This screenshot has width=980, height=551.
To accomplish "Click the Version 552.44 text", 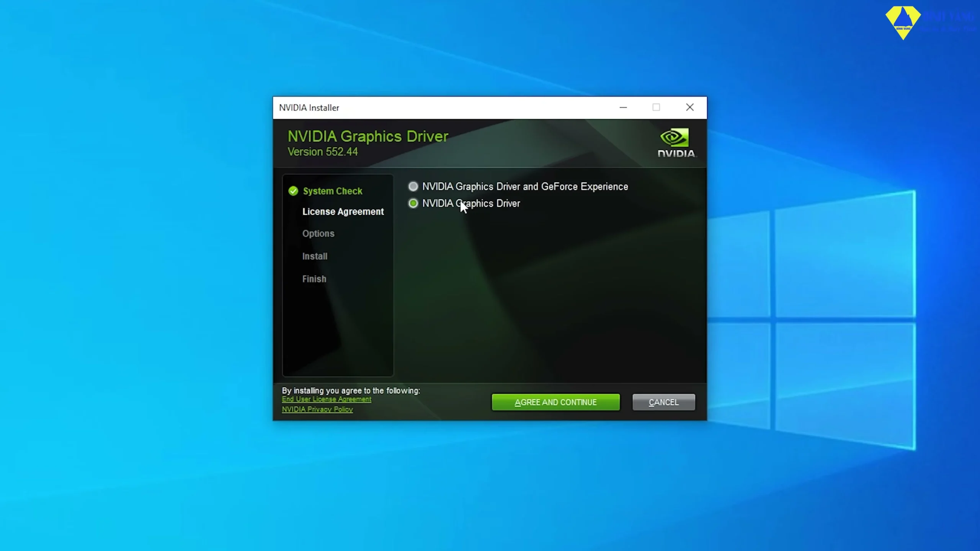I will [x=323, y=152].
